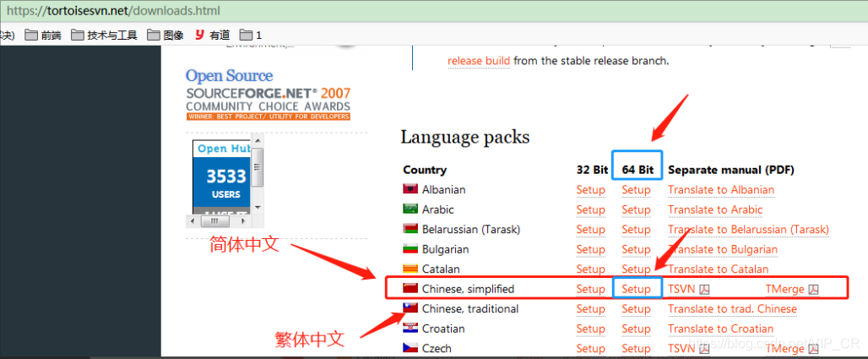Open Translate to trad. Chinese link
868x359 pixels.
point(732,308)
